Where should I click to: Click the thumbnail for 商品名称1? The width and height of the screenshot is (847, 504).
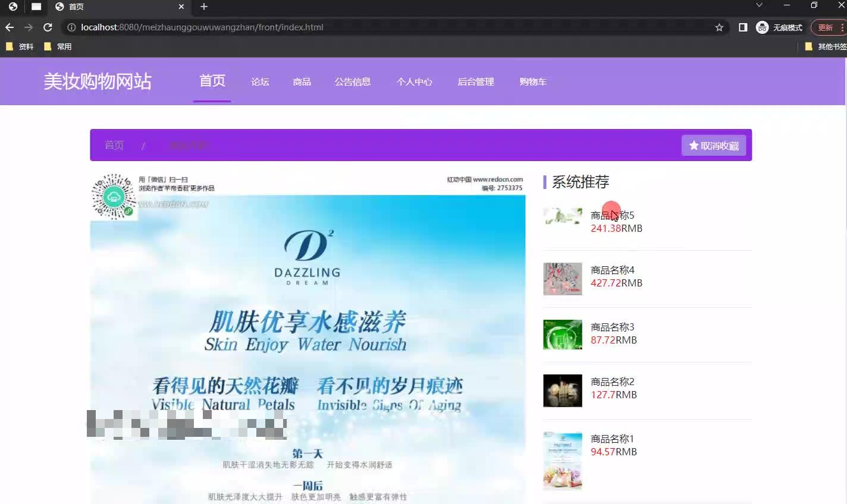563,461
